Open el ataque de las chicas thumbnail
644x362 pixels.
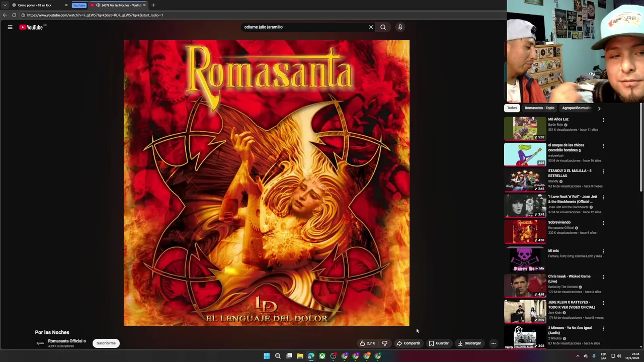click(x=525, y=154)
